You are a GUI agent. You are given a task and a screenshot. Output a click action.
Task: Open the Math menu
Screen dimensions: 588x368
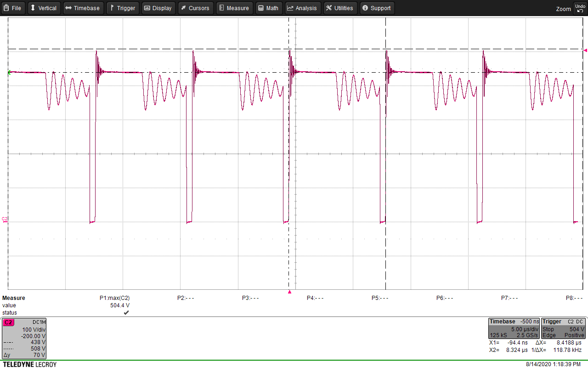(268, 8)
